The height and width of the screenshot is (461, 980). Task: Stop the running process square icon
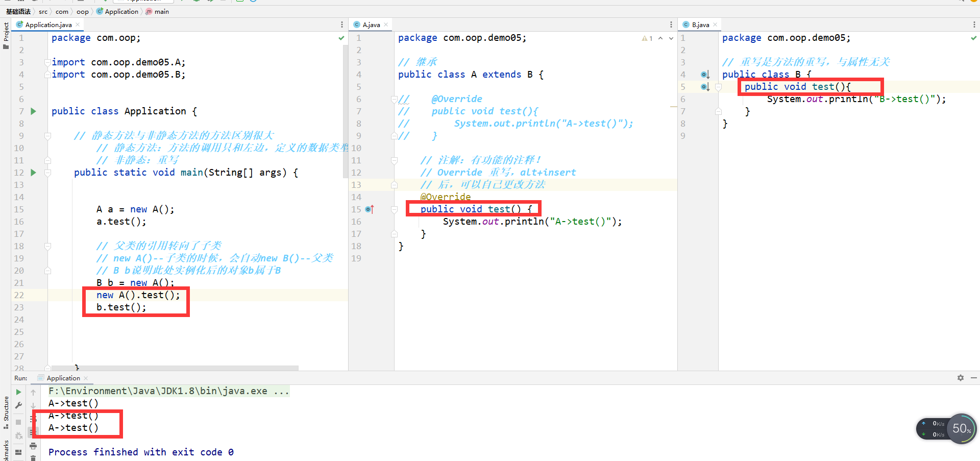click(x=19, y=422)
